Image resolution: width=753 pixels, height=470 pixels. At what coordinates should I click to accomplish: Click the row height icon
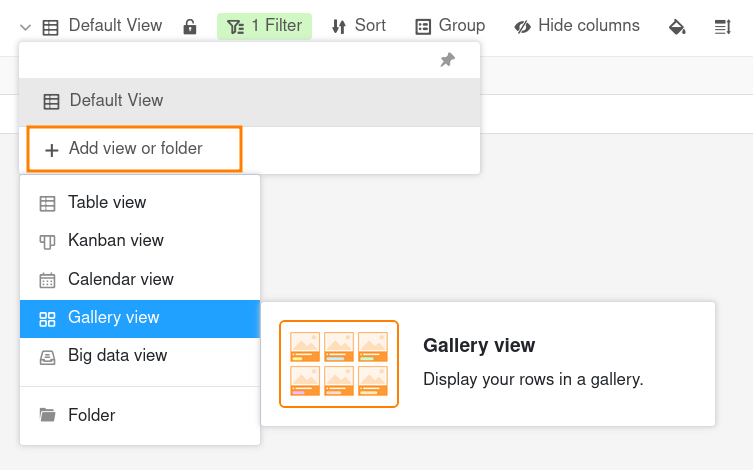tap(722, 27)
